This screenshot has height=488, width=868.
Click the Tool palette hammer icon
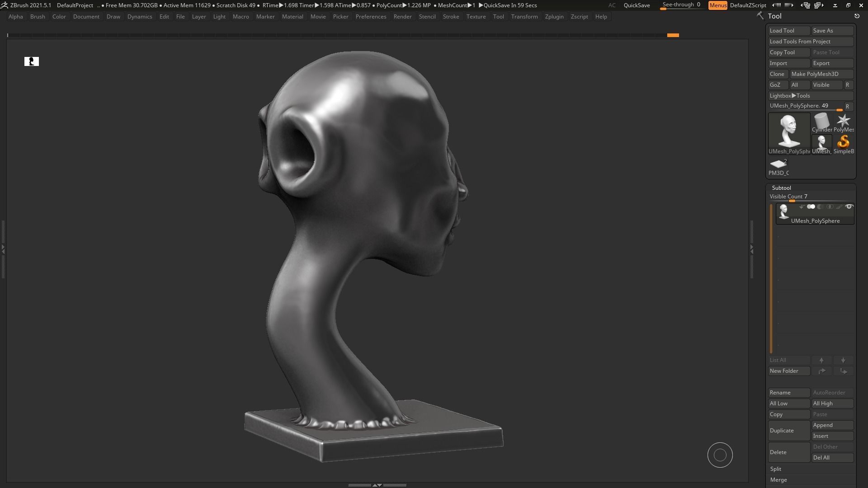point(760,16)
